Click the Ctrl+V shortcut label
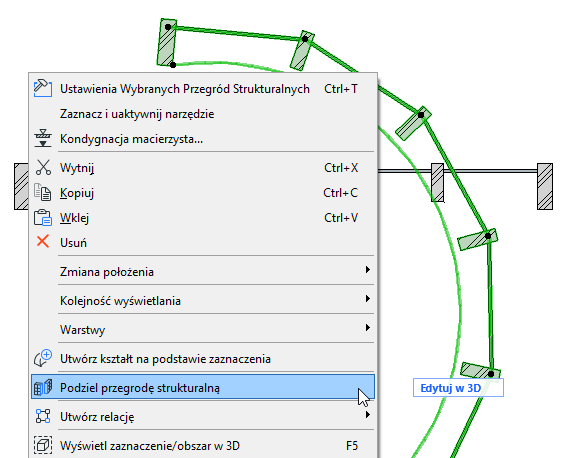Screen dimensions: 575x458 coord(341,218)
